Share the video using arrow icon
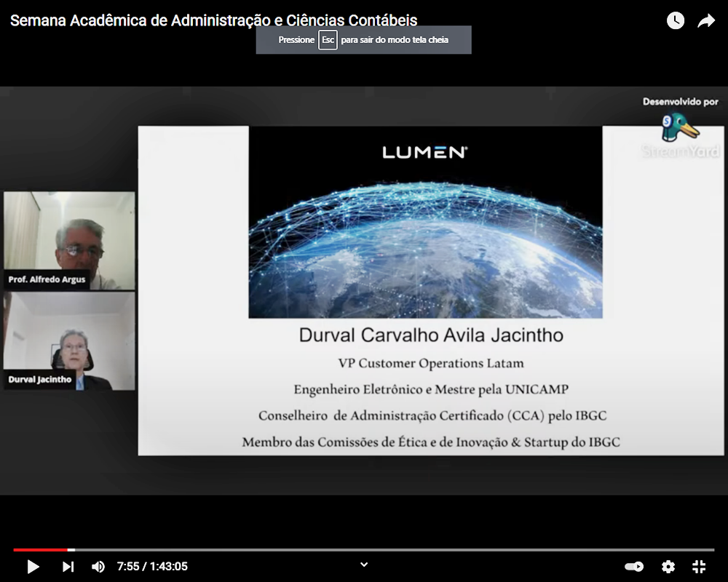 pyautogui.click(x=706, y=20)
